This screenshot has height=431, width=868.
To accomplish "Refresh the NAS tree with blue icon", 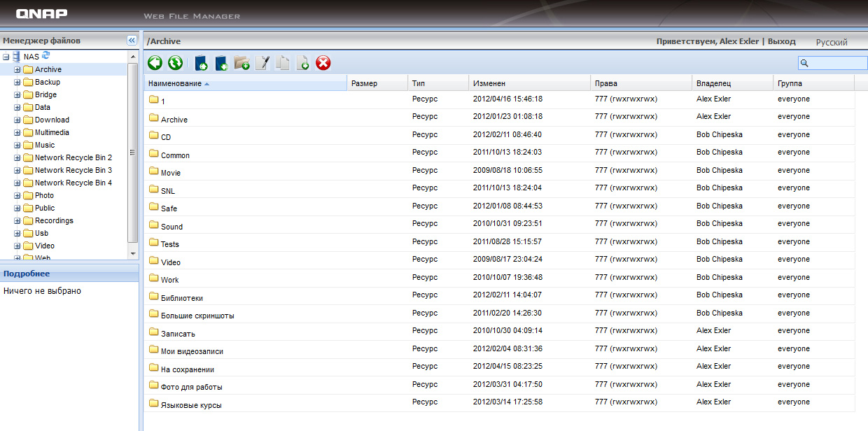I will point(46,55).
